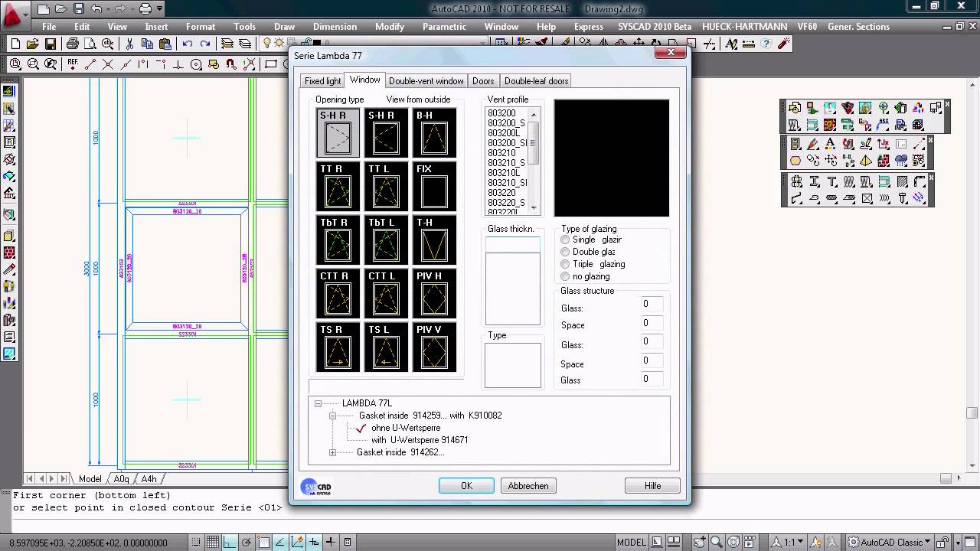Click the Cut scissors icon in the toolbar

129,44
